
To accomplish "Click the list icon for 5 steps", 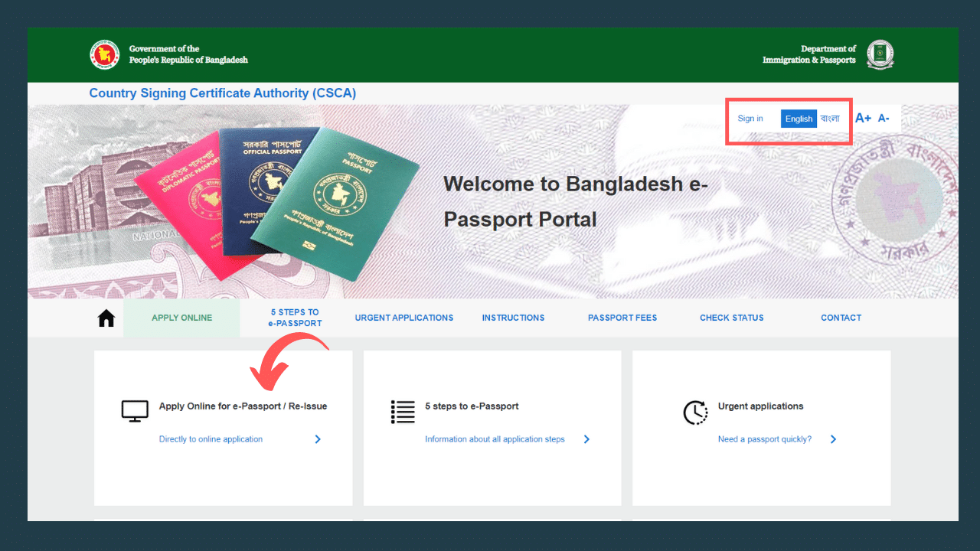I will pos(403,412).
